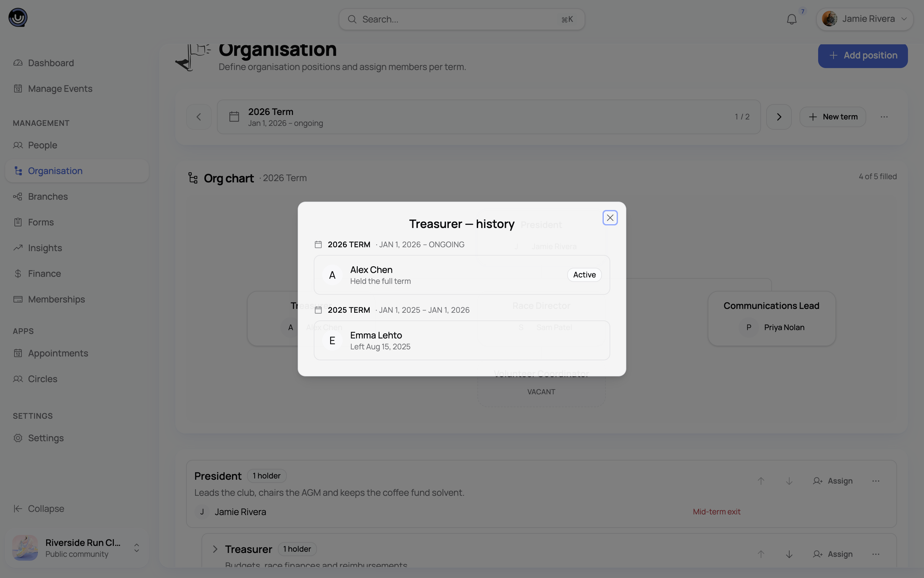This screenshot has height=578, width=924.
Task: Assign a member to Treasurer
Action: (833, 554)
